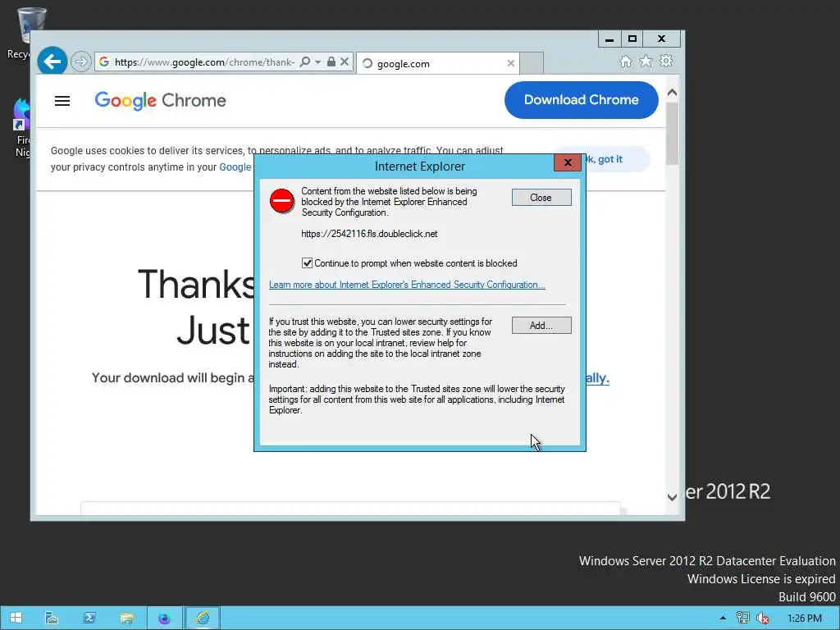
Task: View the security lock icon report
Action: click(331, 62)
